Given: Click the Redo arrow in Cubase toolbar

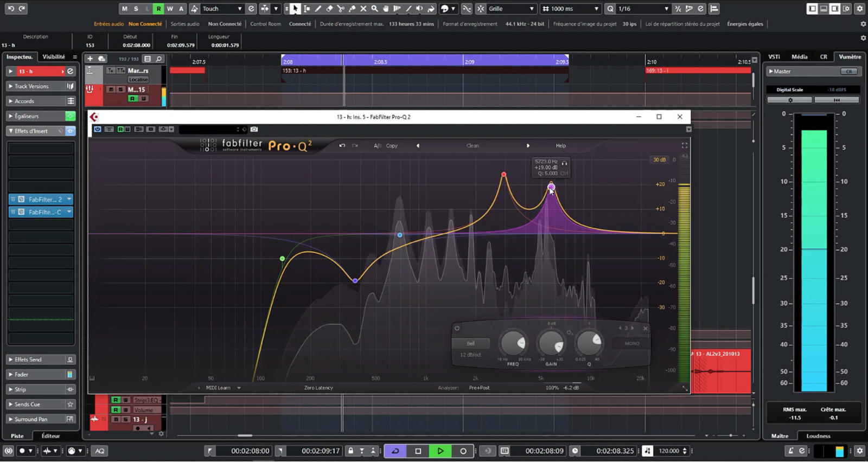Looking at the screenshot, I should coord(22,9).
